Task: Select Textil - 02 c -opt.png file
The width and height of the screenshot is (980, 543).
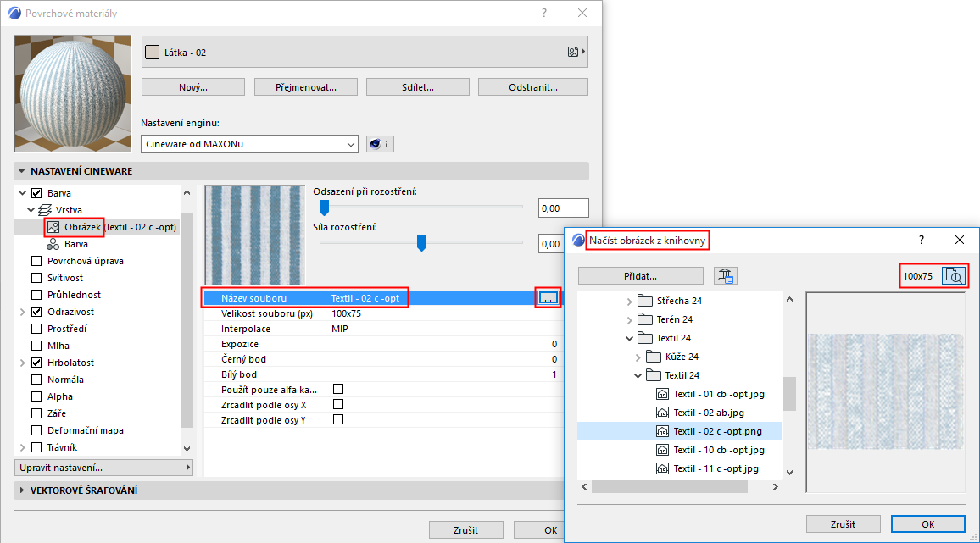Action: (679, 431)
